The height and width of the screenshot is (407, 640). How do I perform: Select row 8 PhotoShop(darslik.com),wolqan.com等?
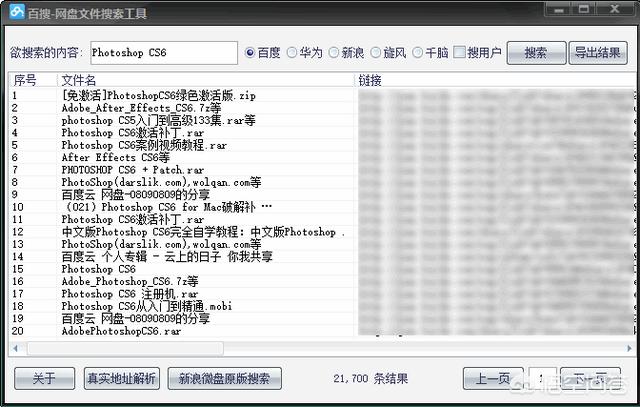[322, 182]
